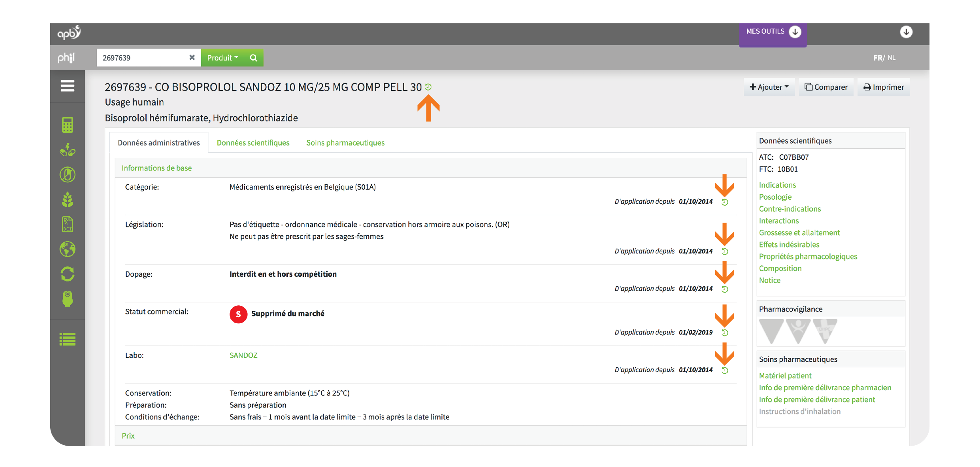Open the Matériel patient link
This screenshot has width=980, height=467.
coord(785,376)
